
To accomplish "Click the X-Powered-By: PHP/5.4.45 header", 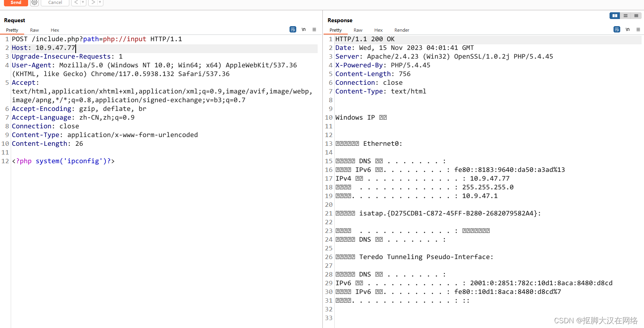I will (383, 65).
